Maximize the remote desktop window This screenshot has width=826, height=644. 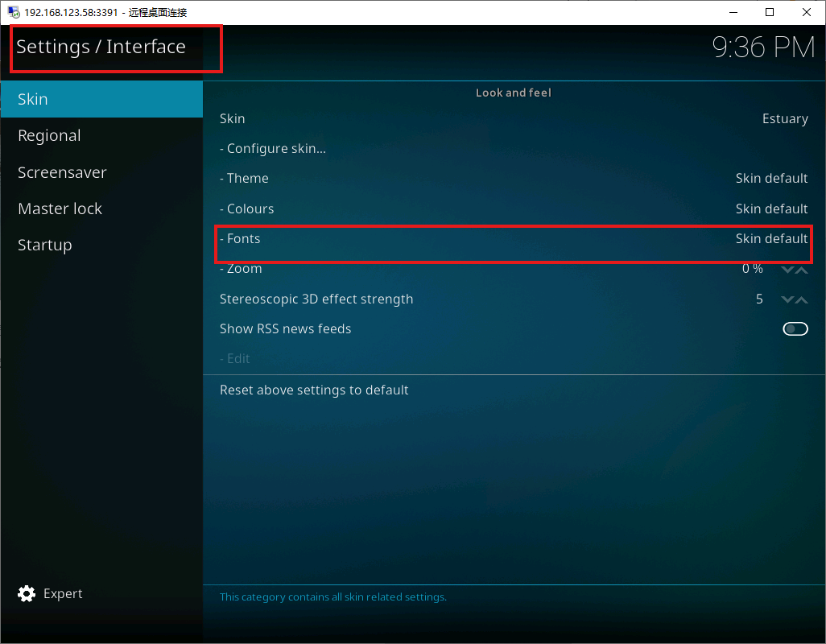[770, 12]
